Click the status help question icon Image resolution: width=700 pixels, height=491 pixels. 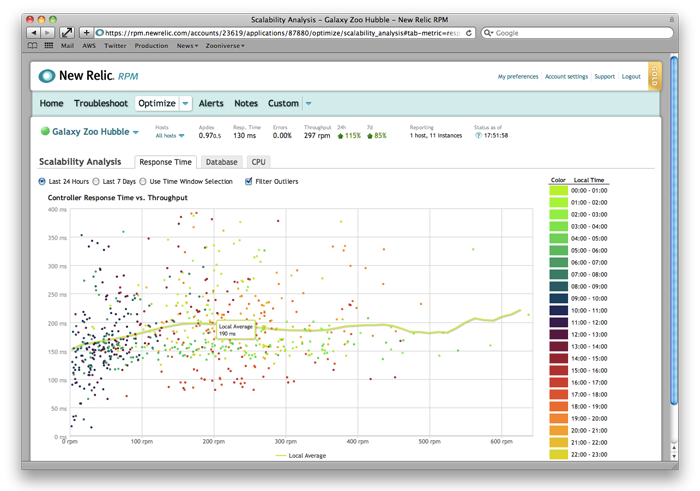pos(478,135)
